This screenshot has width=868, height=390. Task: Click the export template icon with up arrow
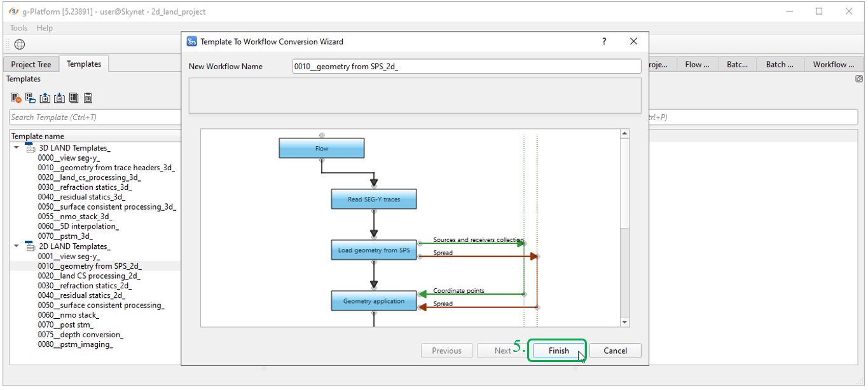click(45, 98)
